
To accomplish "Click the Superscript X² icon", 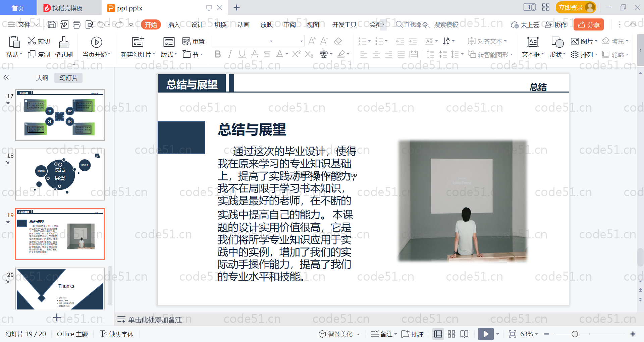I will click(x=296, y=54).
